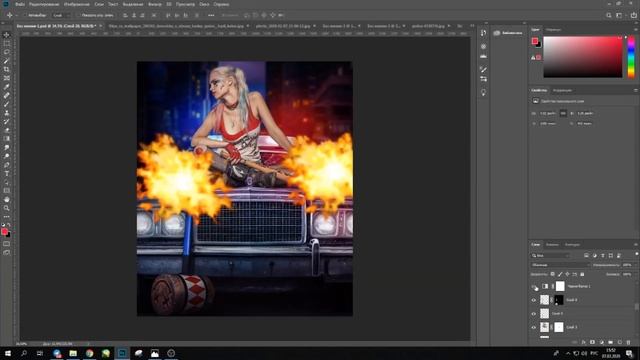Open the Изображение menu
This screenshot has width=640, height=360.
(x=77, y=4)
